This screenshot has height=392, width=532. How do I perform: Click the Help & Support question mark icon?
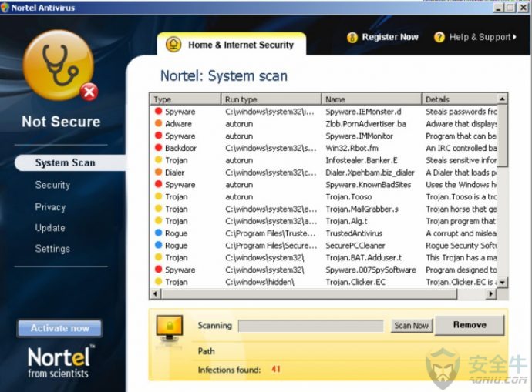click(x=439, y=37)
